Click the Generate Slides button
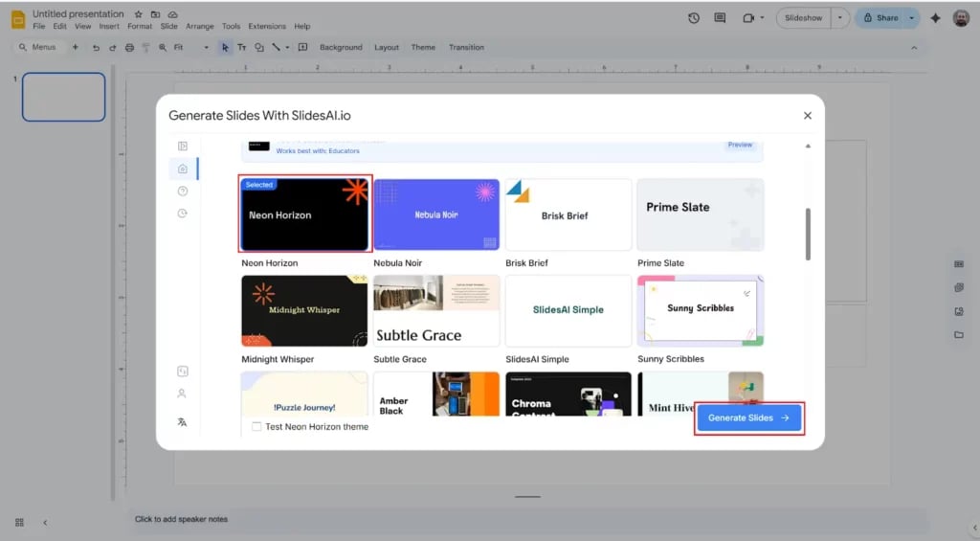980x541 pixels. point(748,418)
